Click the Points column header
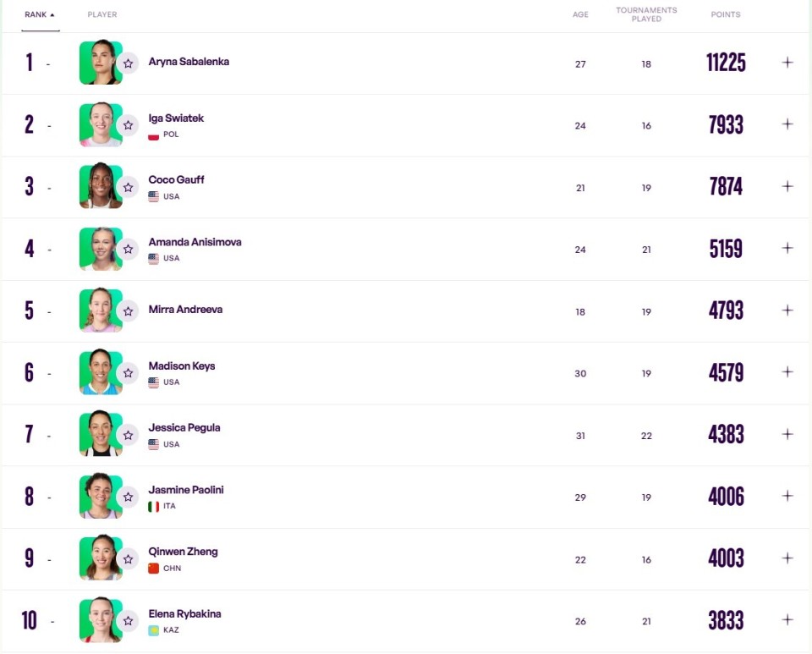Screen dimensions: 812x654 tap(725, 14)
